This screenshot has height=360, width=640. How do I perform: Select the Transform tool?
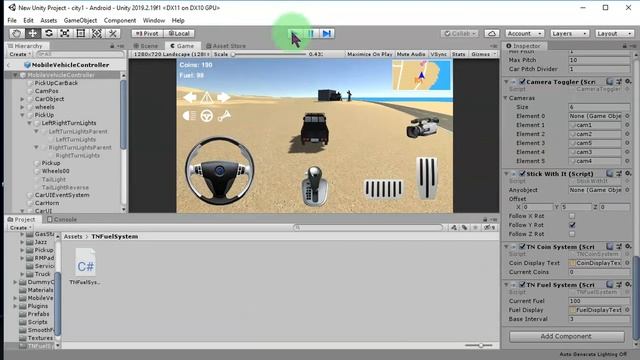point(97,33)
